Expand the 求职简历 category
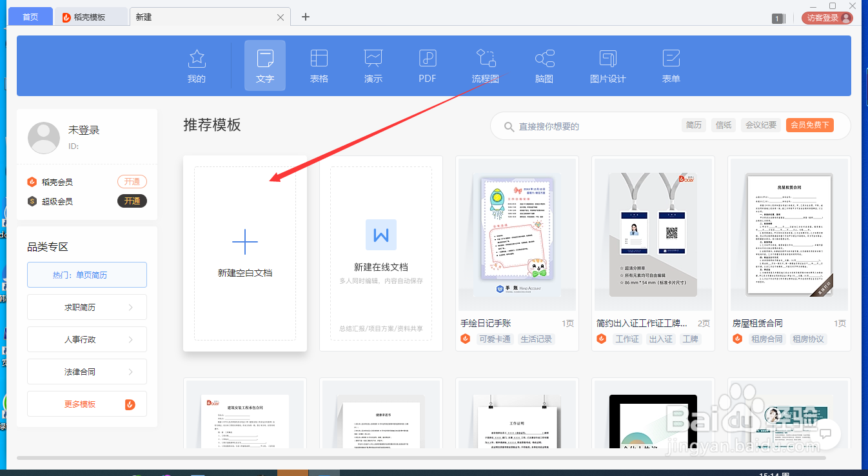868x476 pixels. 86,307
